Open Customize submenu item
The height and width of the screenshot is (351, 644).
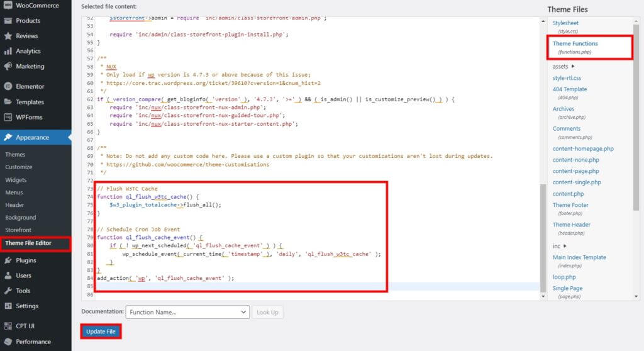pos(18,167)
